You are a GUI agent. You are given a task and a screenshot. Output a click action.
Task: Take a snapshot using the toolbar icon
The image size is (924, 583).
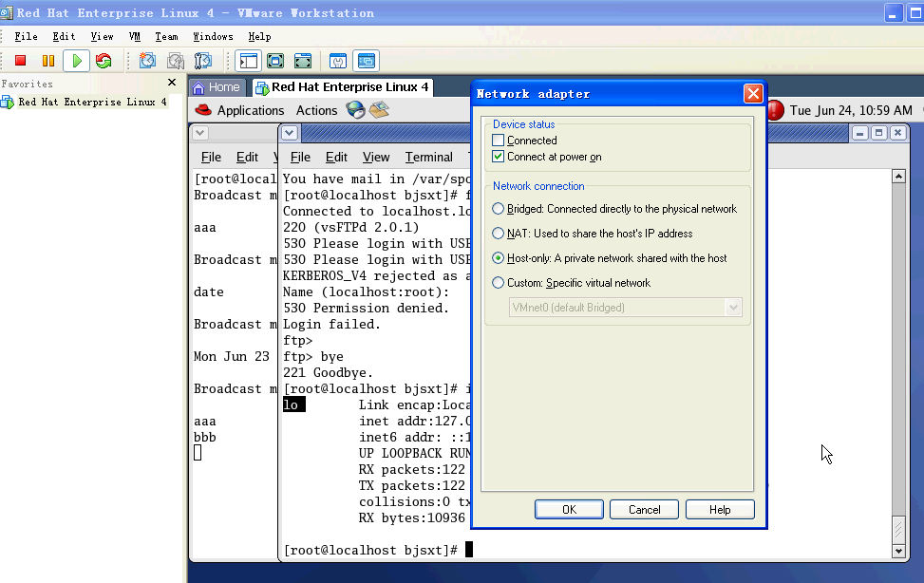coord(147,61)
